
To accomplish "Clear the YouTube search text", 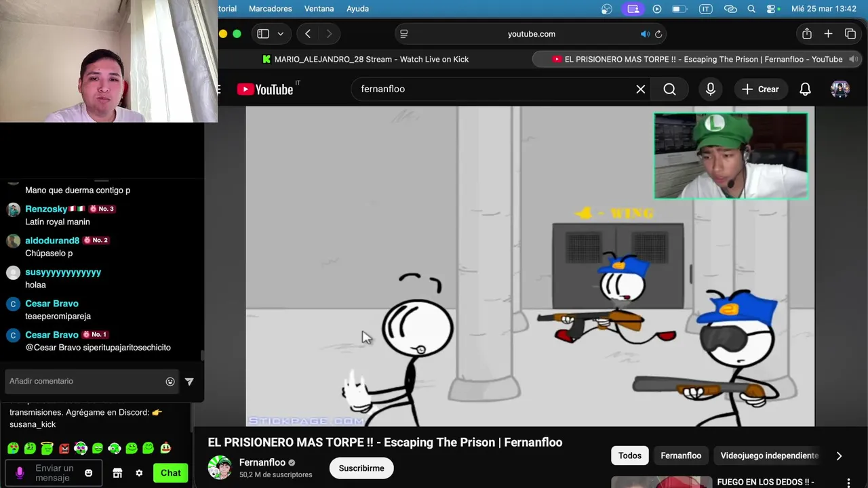I will (640, 89).
